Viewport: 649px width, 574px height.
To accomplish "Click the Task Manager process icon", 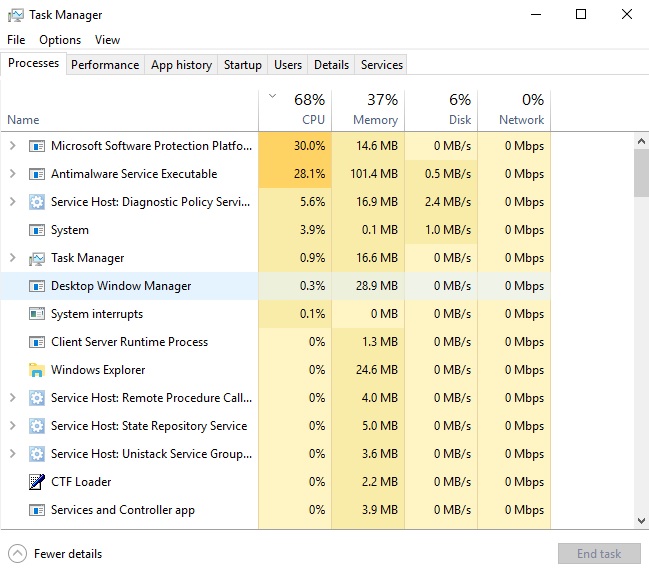I will [x=37, y=258].
